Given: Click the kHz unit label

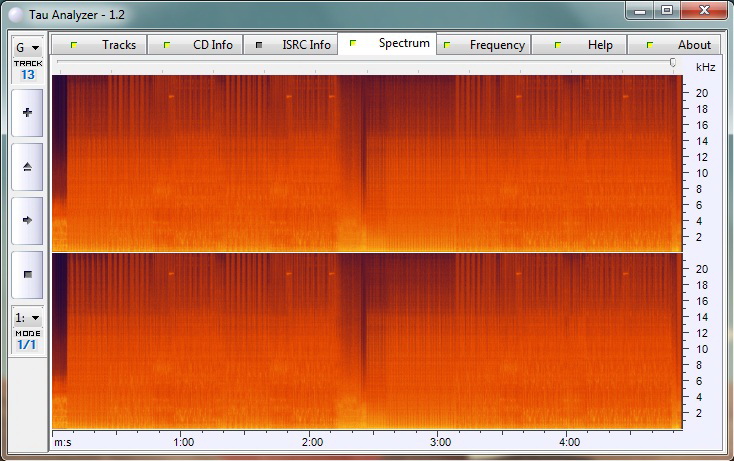Looking at the screenshot, I should [x=705, y=67].
